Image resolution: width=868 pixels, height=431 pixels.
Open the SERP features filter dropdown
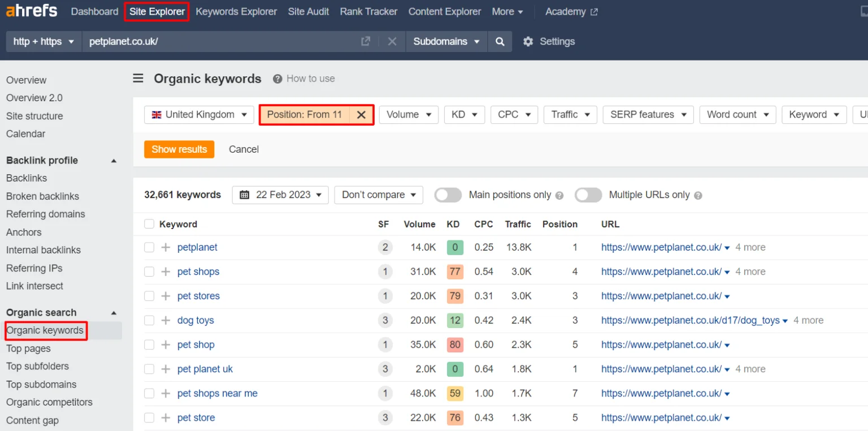648,114
